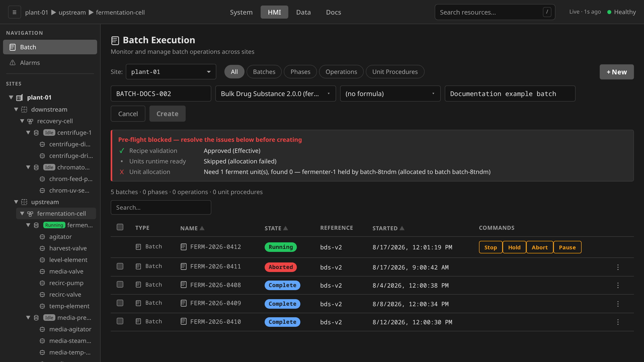The height and width of the screenshot is (362, 644).
Task: Check the box for FERM-2026-0411
Action: pos(120,266)
